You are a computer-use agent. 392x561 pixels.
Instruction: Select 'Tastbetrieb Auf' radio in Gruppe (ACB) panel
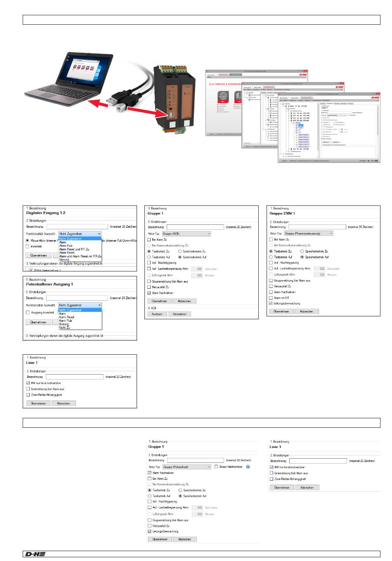click(x=149, y=257)
